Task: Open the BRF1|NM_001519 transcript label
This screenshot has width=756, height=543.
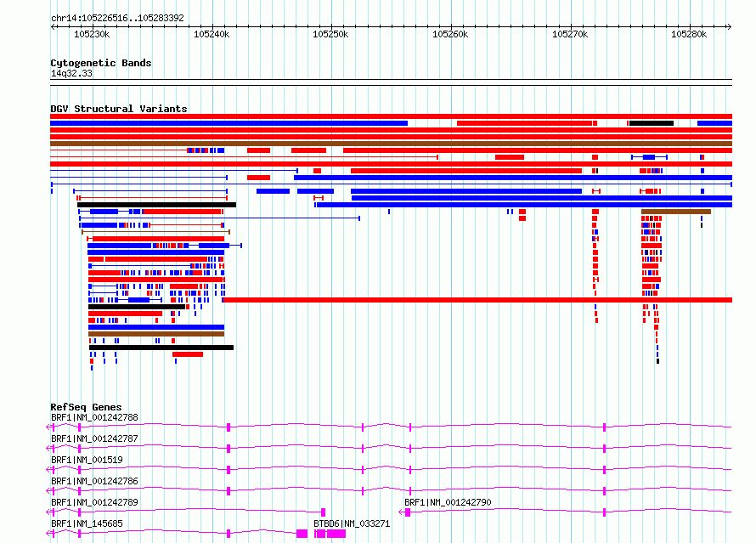Action: 87,460
